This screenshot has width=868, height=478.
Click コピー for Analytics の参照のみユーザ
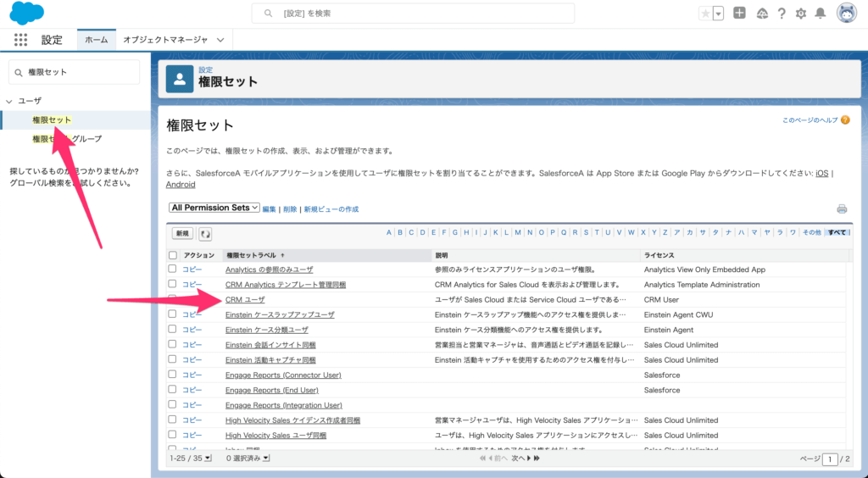(192, 270)
